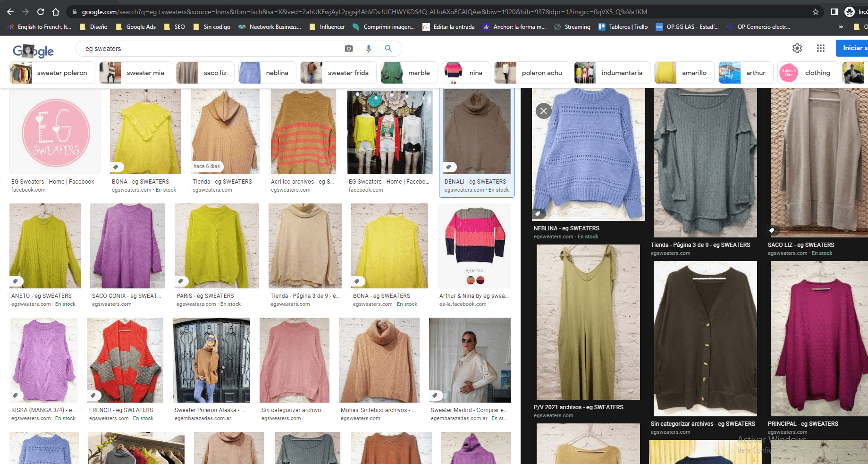Click 'Mohair Sintetico archivos' caption link
This screenshot has width=868, height=464.
(x=378, y=410)
